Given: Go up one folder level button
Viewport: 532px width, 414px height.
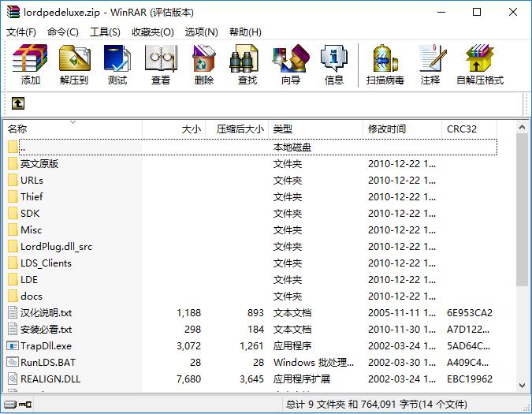Looking at the screenshot, I should [17, 103].
